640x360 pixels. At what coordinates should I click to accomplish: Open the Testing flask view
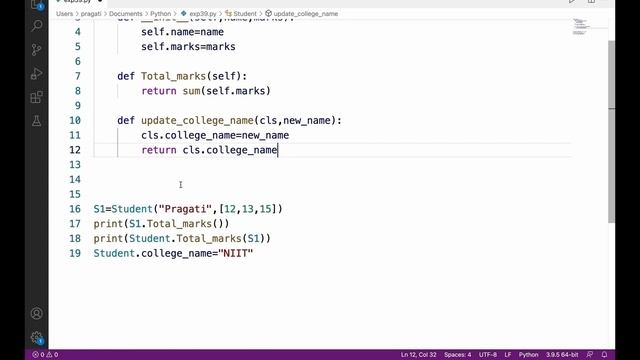(x=36, y=121)
